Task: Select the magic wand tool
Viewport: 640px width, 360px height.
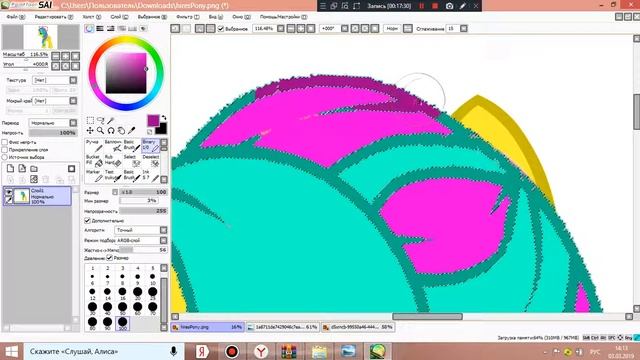Action: [111, 120]
